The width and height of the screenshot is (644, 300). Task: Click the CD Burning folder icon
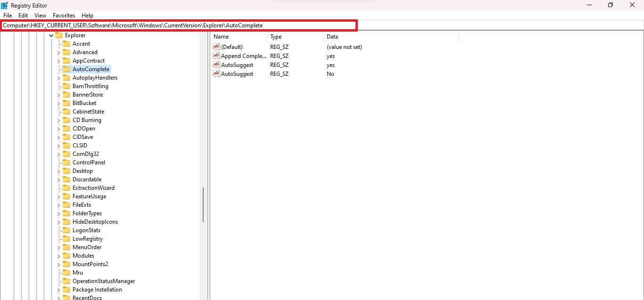point(66,120)
